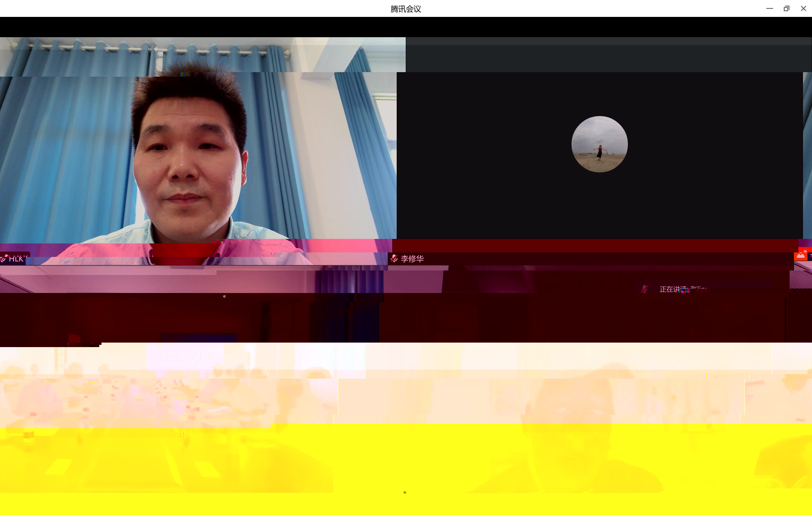Viewport: 812px width, 515px height.
Task: Click the tiny three-line handle near bottom center
Action: pyautogui.click(x=405, y=492)
